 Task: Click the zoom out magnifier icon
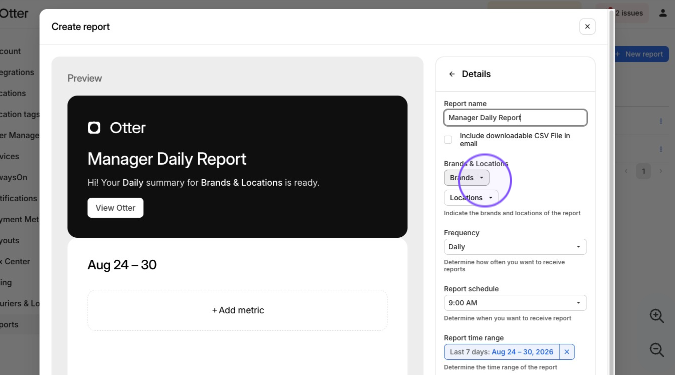[x=656, y=350]
